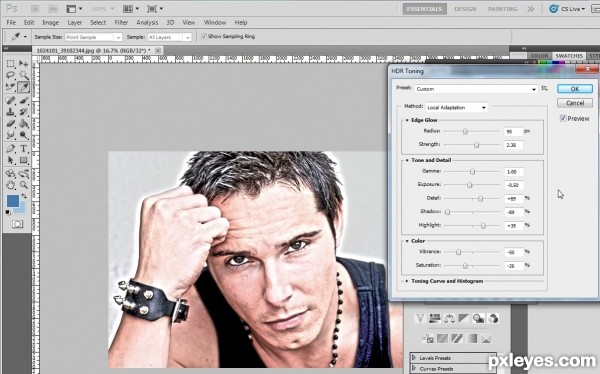Select the Spot Healing Brush tool
The width and height of the screenshot is (600, 374).
[10, 100]
